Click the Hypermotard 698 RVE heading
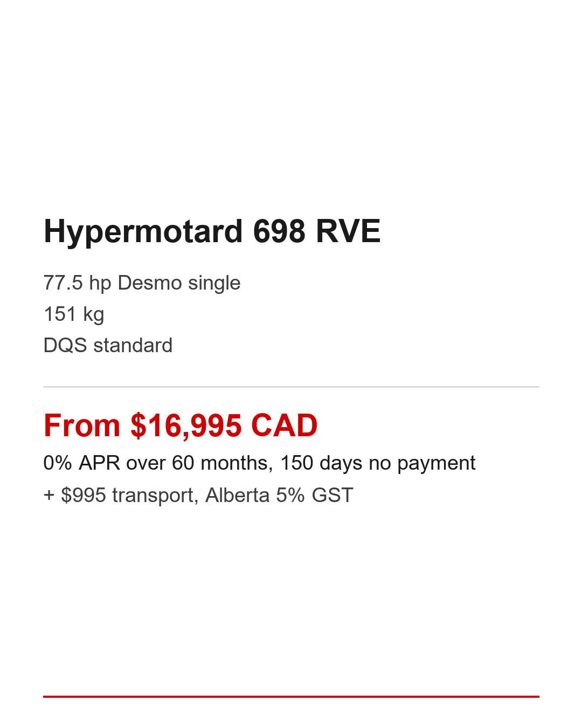582x728 pixels. (x=212, y=231)
